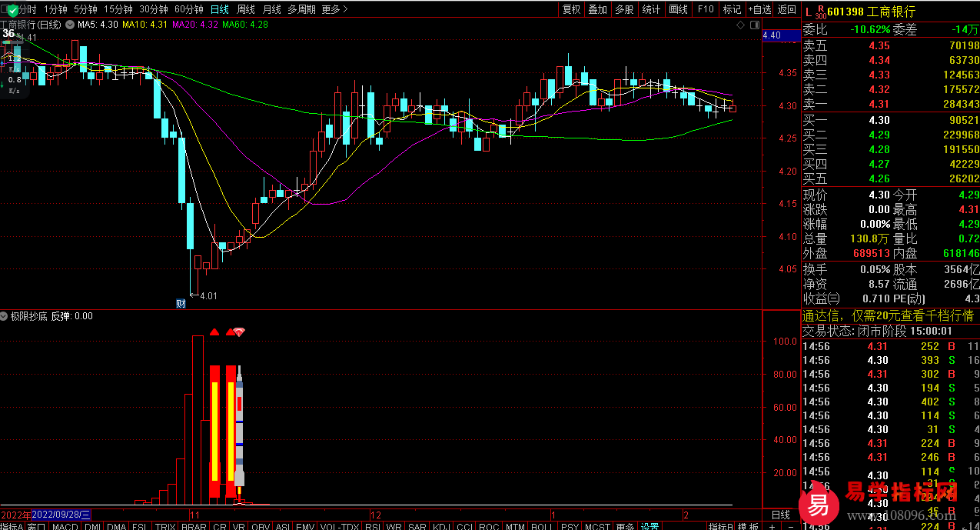Click 模板 template tab
The width and height of the screenshot is (980, 530).
click(749, 526)
